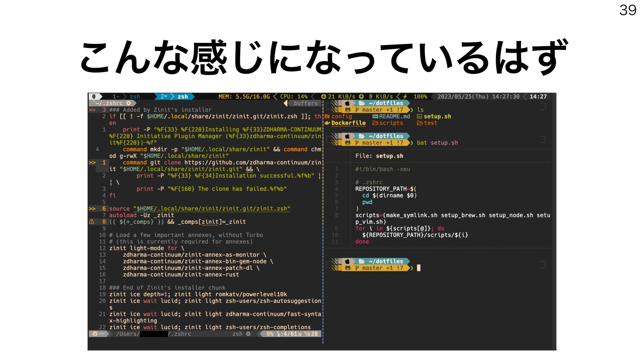Click the cursor block in the bottom prompt
The height and width of the screenshot is (362, 644).
[x=419, y=268]
